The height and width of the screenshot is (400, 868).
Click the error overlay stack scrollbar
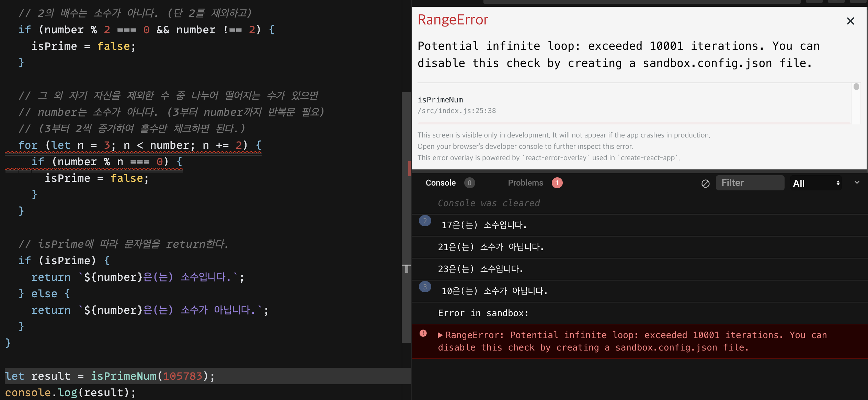(x=856, y=87)
